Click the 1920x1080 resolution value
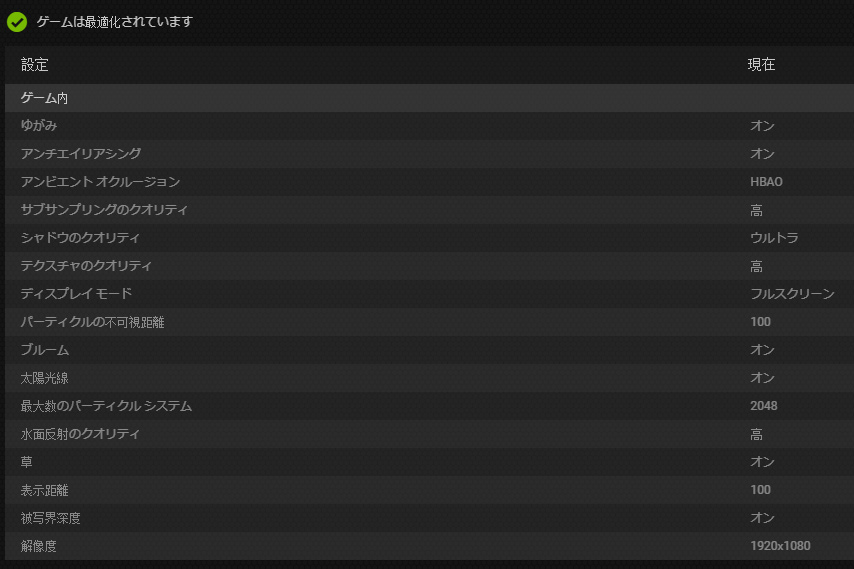 (x=780, y=546)
